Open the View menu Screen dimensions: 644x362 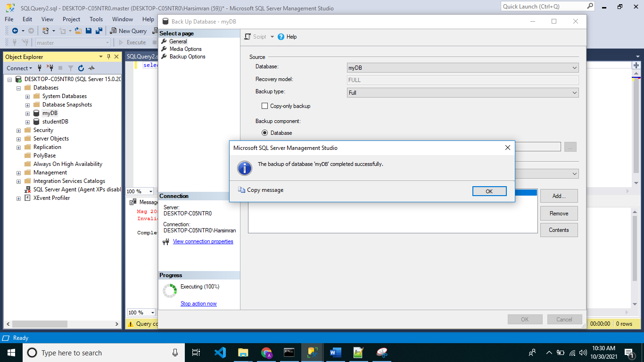[47, 19]
